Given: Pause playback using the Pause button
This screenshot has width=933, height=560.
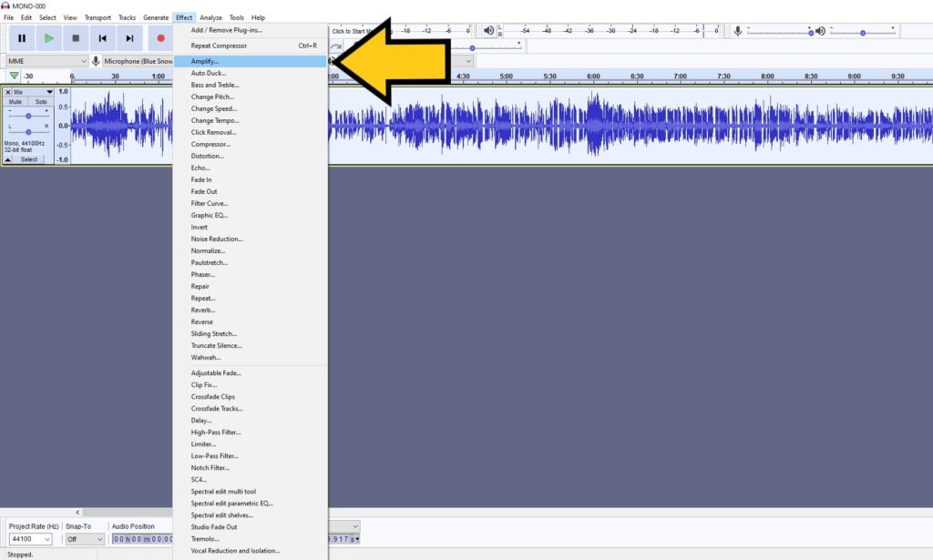Looking at the screenshot, I should point(22,37).
